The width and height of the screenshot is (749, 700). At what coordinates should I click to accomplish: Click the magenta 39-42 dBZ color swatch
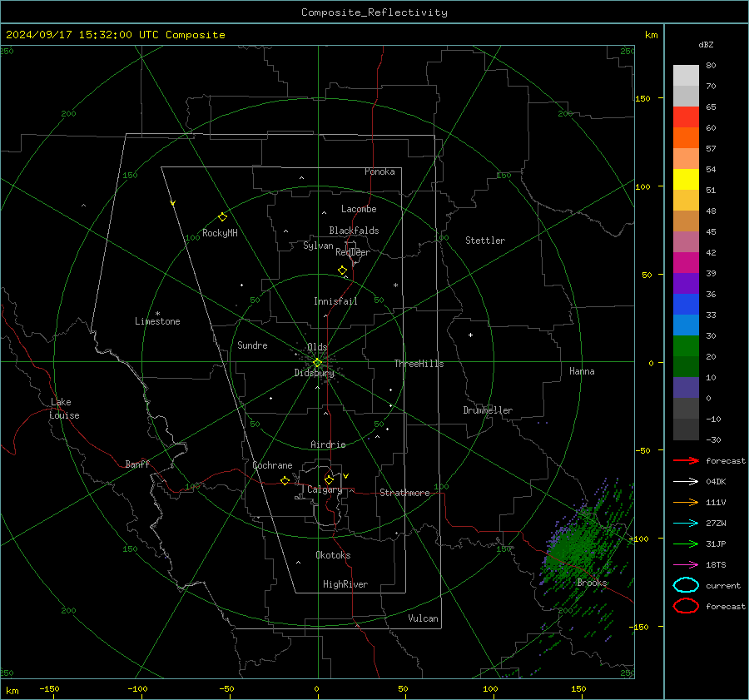686,263
